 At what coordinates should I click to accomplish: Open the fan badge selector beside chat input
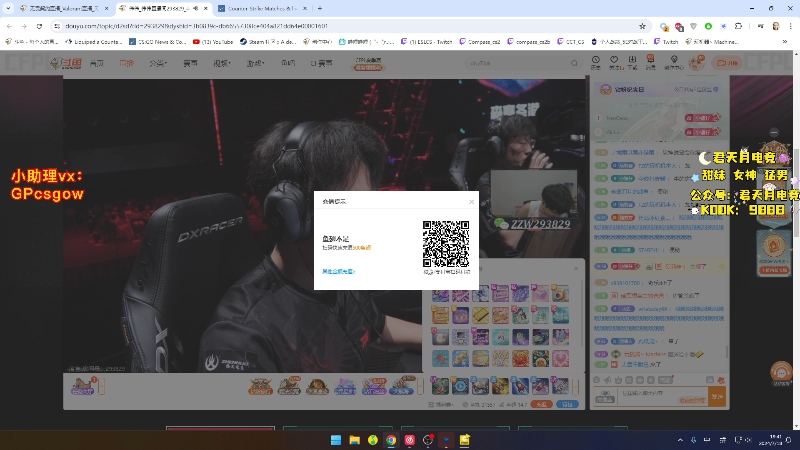[605, 396]
